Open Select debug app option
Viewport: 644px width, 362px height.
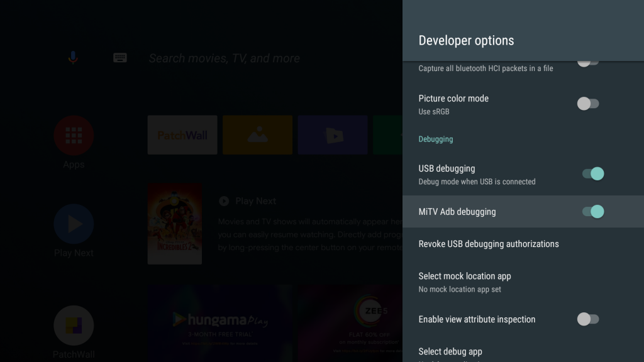pos(523,353)
